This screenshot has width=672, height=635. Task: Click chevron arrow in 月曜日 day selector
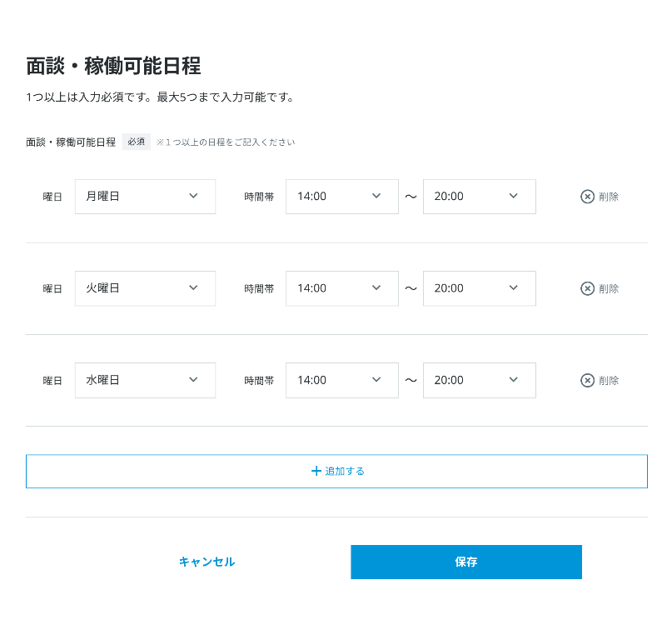click(193, 196)
